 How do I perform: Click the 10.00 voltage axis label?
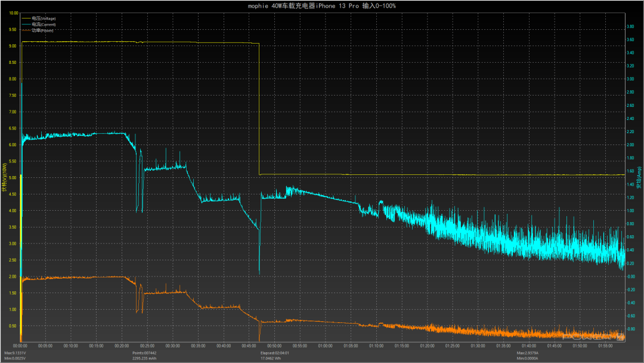pyautogui.click(x=14, y=13)
